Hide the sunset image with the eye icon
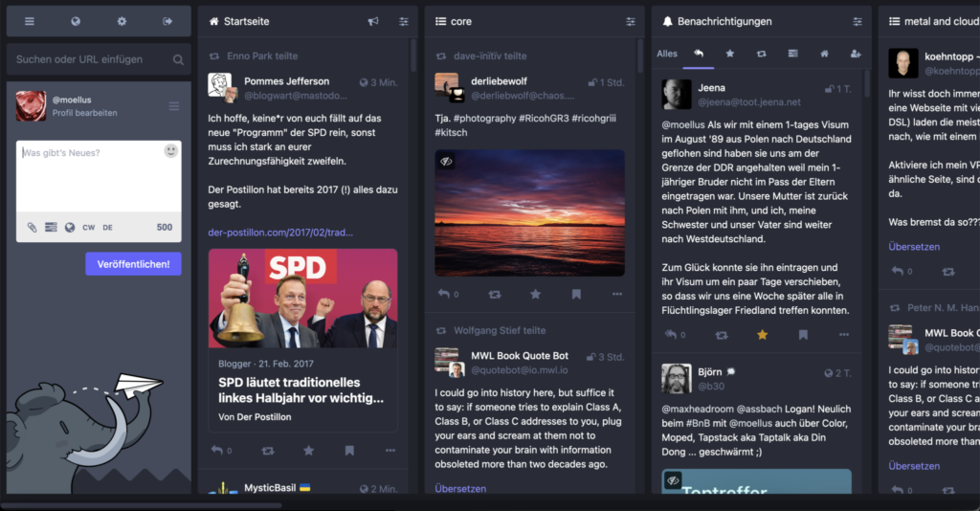This screenshot has width=980, height=511. click(x=446, y=161)
